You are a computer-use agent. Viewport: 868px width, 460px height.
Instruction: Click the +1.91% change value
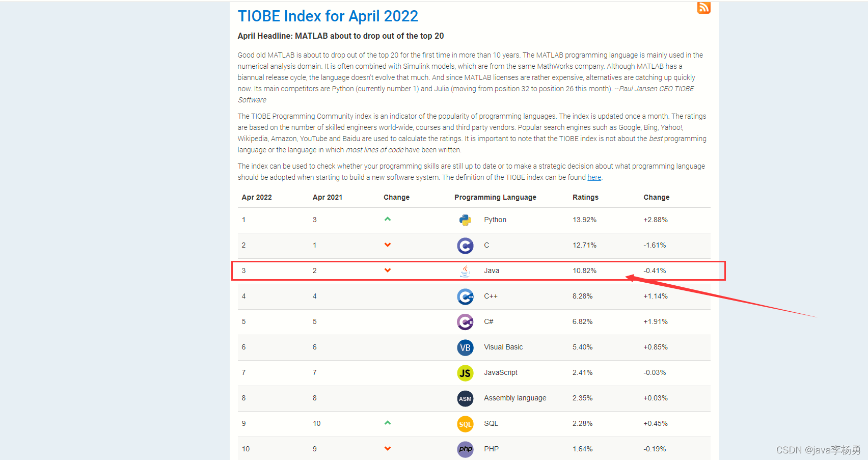[x=656, y=321]
